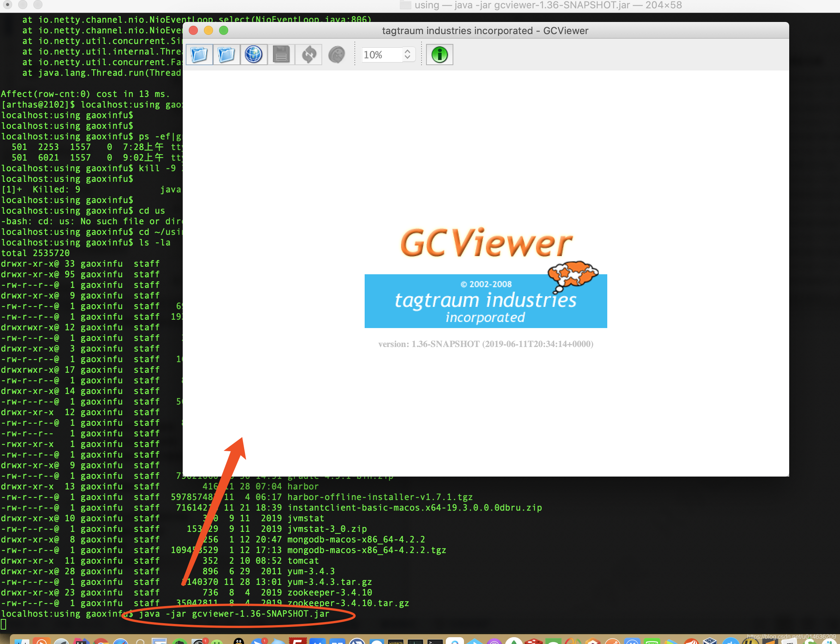840x644 pixels.
Task: Click 'instantclient-basic-macos.x64-19.3.0.0.0dbru.zip' in Terminal
Action: [415, 508]
